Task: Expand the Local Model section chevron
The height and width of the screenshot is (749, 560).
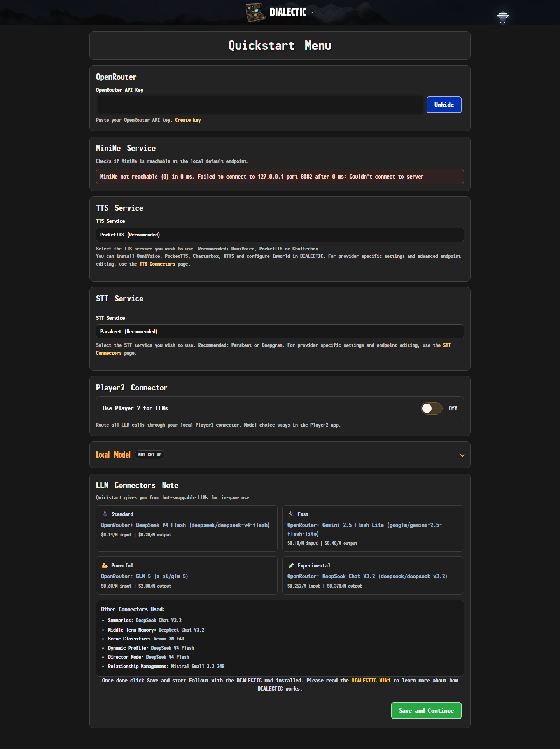Action: coord(462,455)
